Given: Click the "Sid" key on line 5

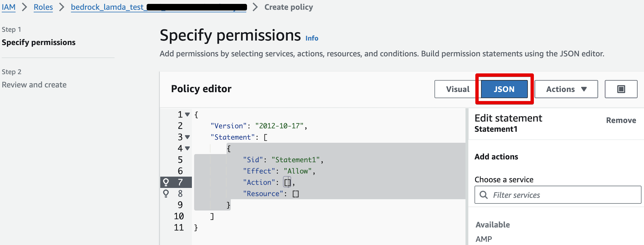Looking at the screenshot, I should tap(253, 160).
